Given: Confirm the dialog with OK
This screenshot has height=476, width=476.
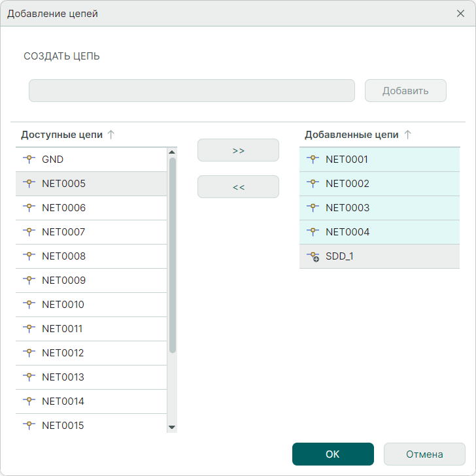Looking at the screenshot, I should tap(333, 454).
